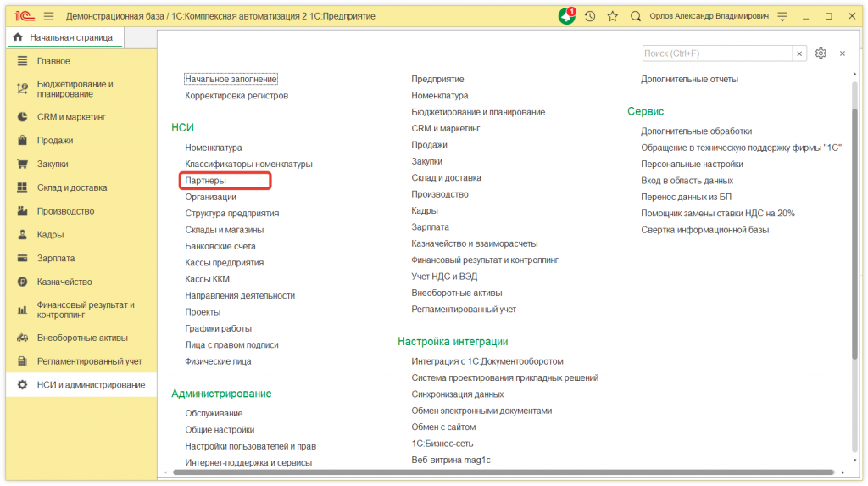Open menu settings gear icon
Screen dimensions: 868x486
pyautogui.click(x=821, y=53)
